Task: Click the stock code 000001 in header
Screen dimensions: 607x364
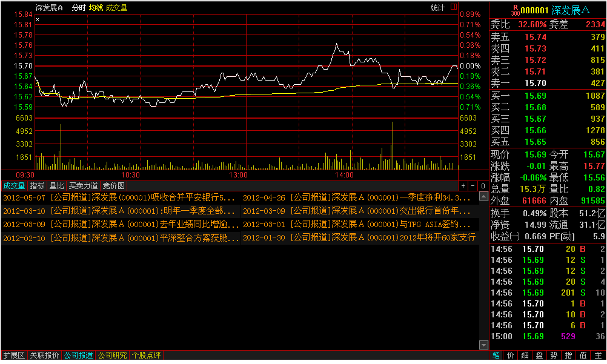Action: (x=535, y=10)
